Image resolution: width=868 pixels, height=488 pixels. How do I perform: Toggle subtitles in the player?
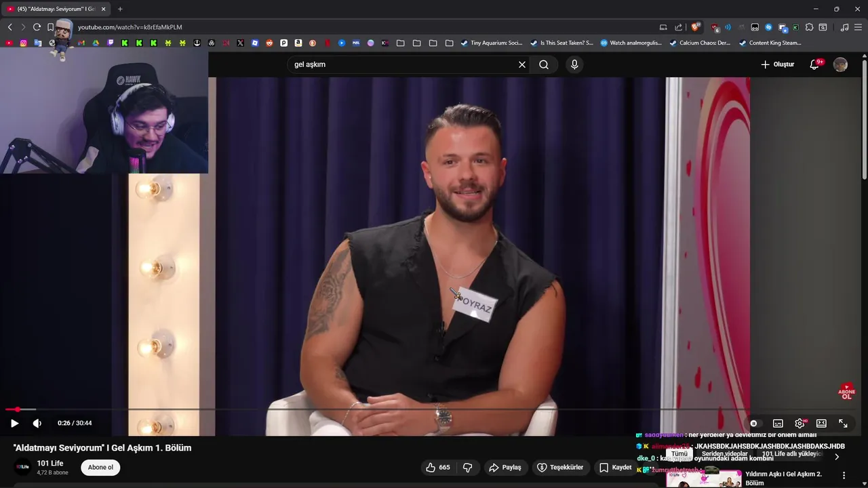pos(778,423)
